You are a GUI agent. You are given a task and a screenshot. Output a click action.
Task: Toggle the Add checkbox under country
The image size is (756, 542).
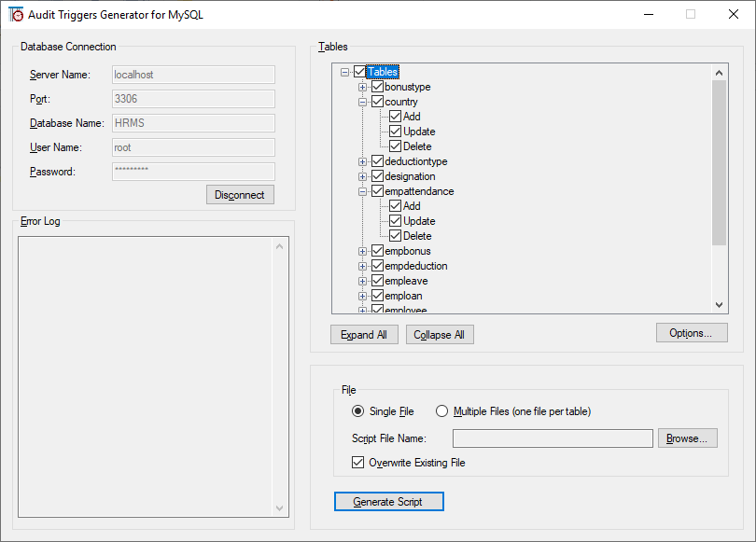[396, 117]
